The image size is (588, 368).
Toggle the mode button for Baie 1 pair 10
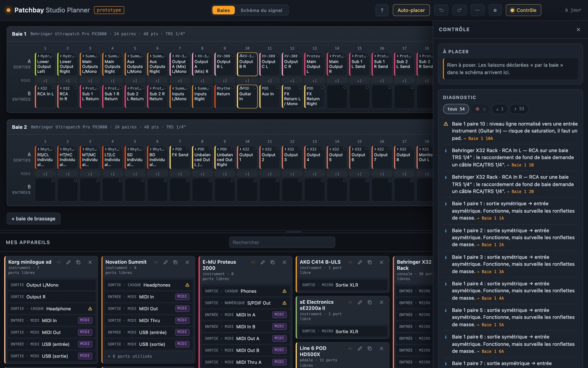(x=247, y=81)
